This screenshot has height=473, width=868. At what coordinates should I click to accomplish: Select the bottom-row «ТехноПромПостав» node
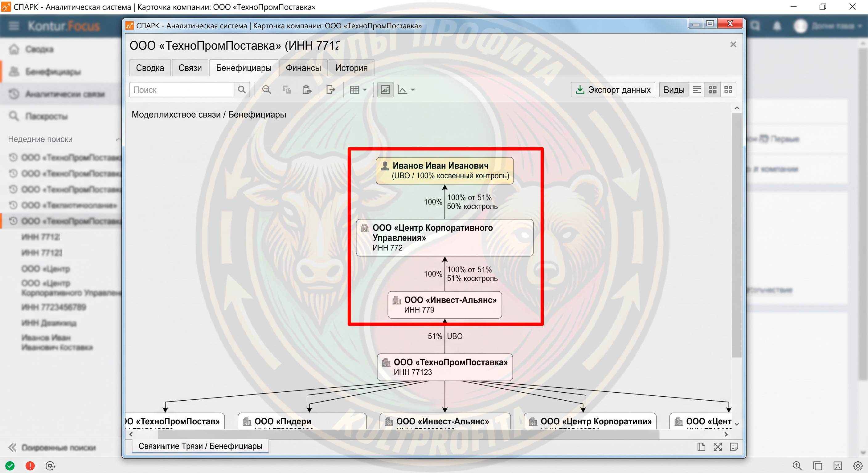(174, 421)
